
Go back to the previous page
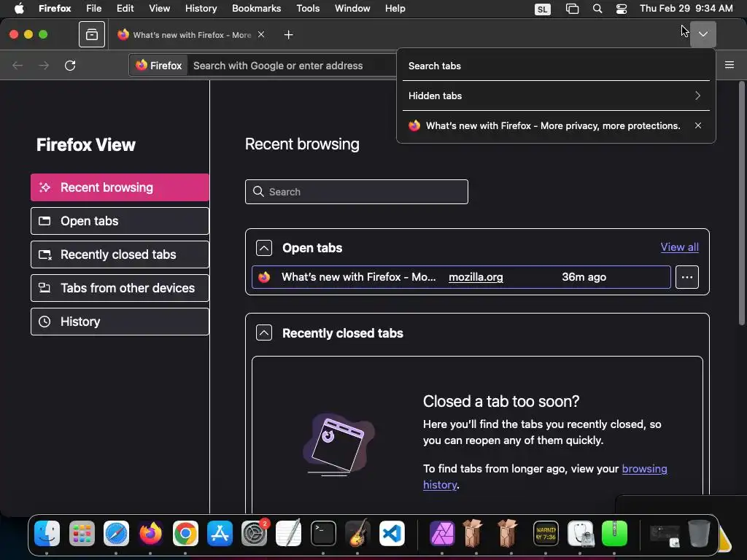[18, 65]
